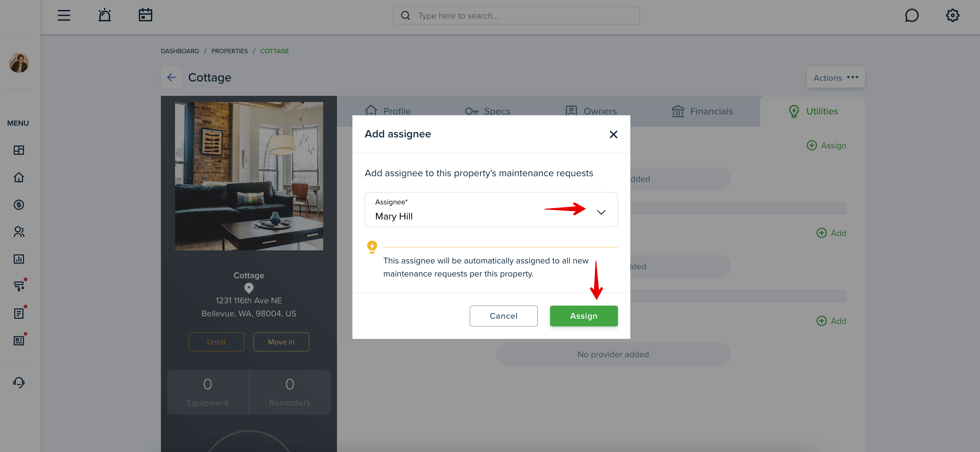Go to the dashboard grid icon in the sidebar
The width and height of the screenshot is (980, 452).
[x=19, y=150]
